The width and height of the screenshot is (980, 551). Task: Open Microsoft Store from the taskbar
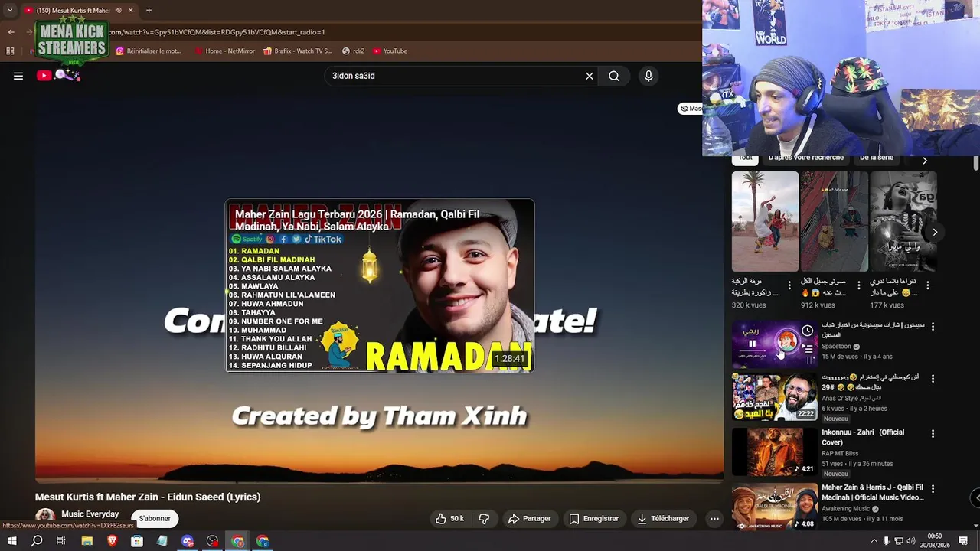coord(137,541)
